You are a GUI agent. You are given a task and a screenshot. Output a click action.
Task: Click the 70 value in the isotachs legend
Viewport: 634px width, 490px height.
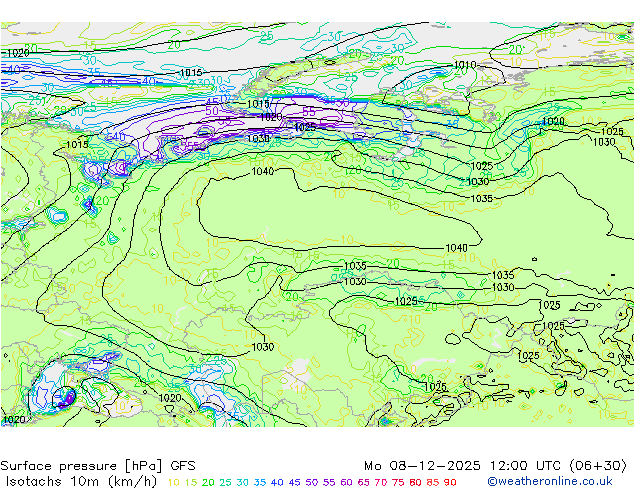381,482
